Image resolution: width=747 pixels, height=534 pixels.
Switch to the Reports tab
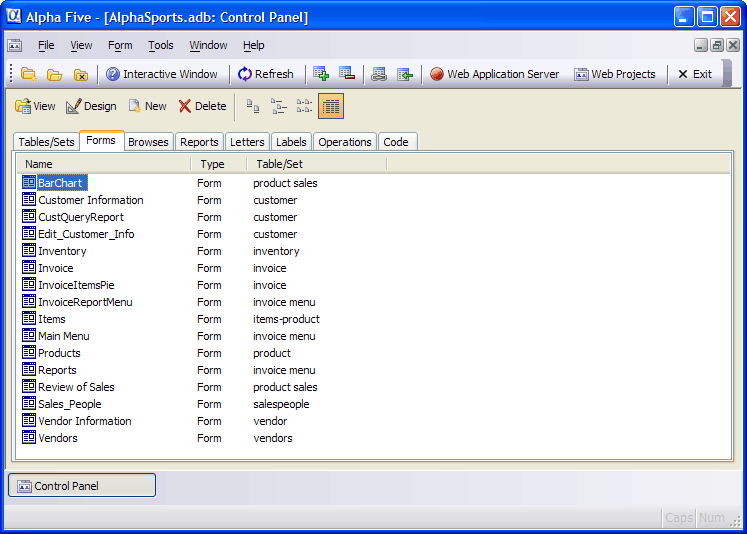199,142
